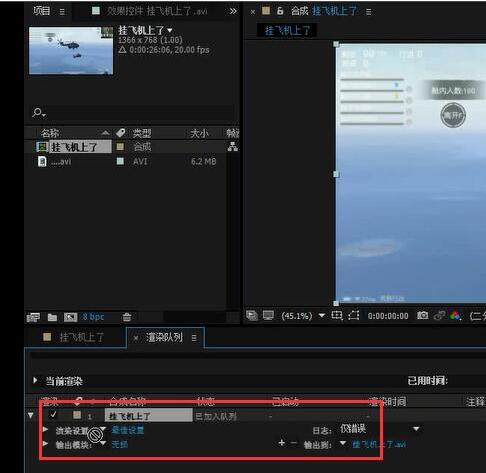Image resolution: width=486 pixels, height=473 pixels.
Task: Click inside the Project search field
Action: (x=133, y=112)
